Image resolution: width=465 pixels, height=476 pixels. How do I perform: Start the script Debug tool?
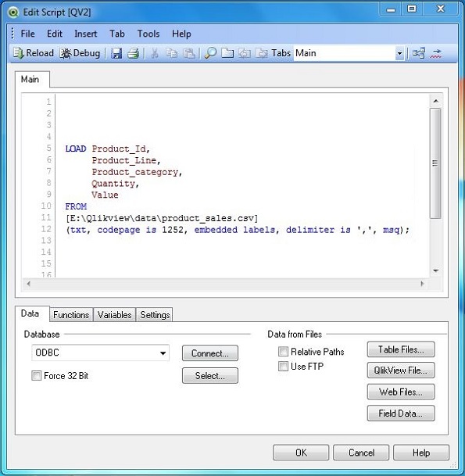80,53
